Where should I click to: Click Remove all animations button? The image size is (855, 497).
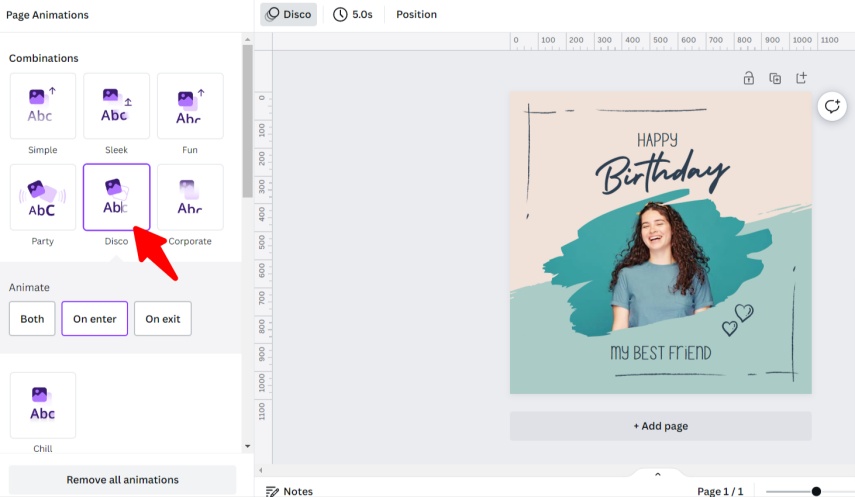[x=122, y=480]
